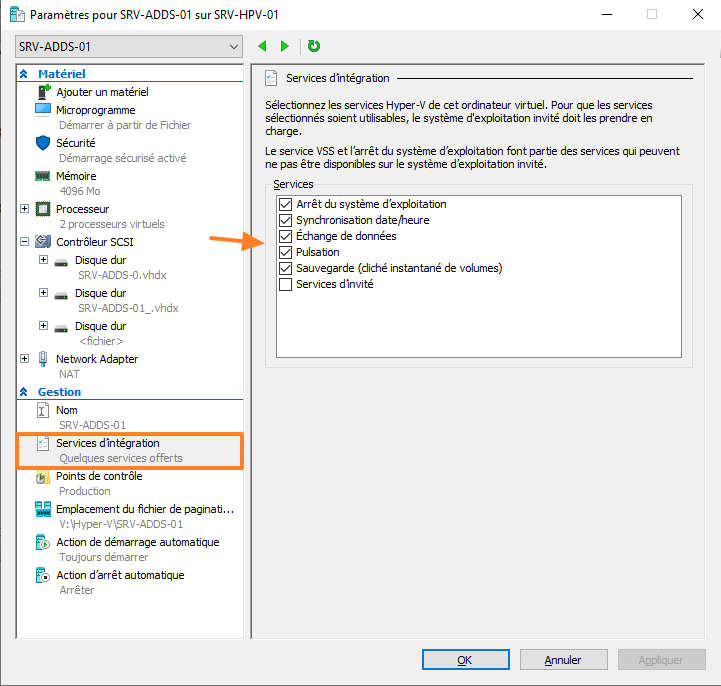
Task: Click "Toujours démarrer" text
Action: click(103, 557)
